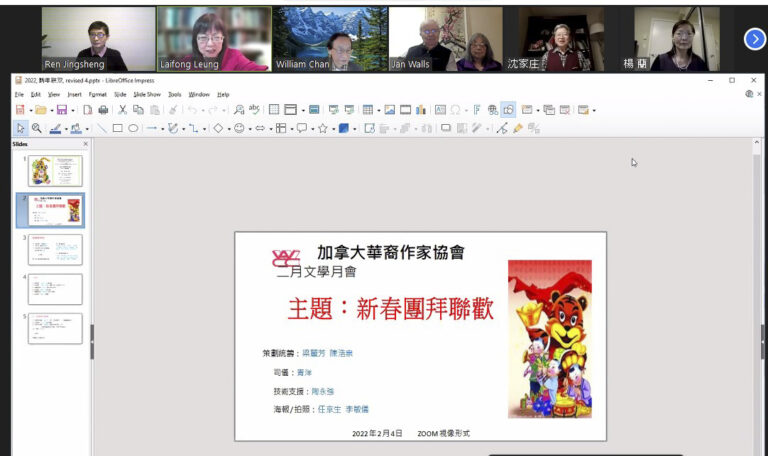Click the Master Slide icon
Screen dimensions: 768x456
314,110
